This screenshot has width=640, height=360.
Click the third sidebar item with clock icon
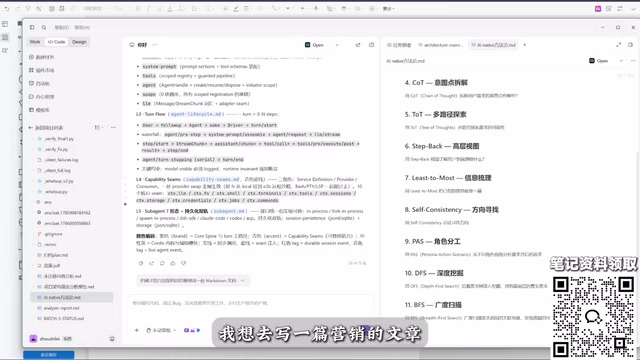click(40, 83)
